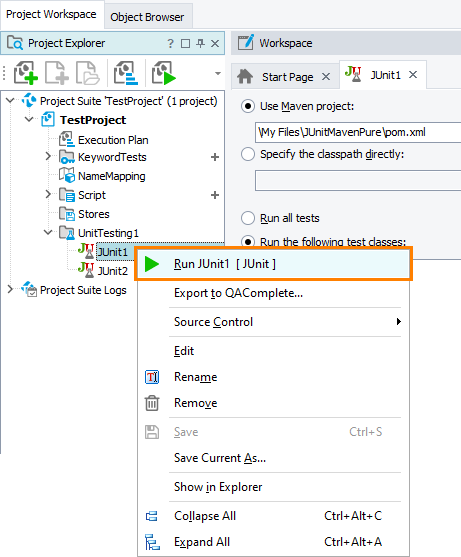Select the Run all tests radio button

[x=248, y=218]
